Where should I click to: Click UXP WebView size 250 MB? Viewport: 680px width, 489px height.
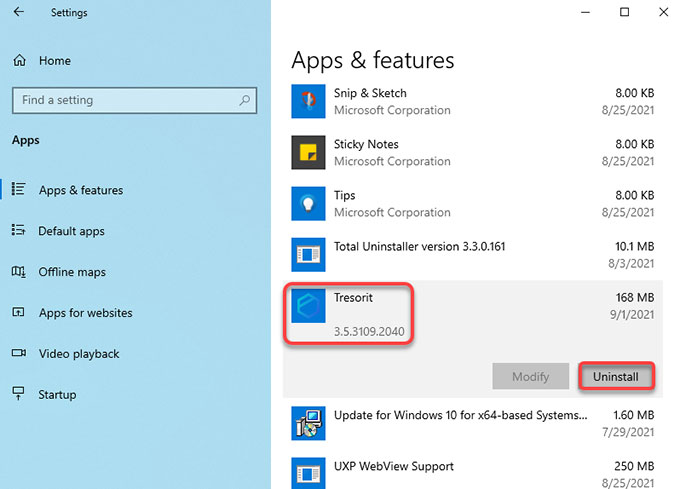coord(634,466)
